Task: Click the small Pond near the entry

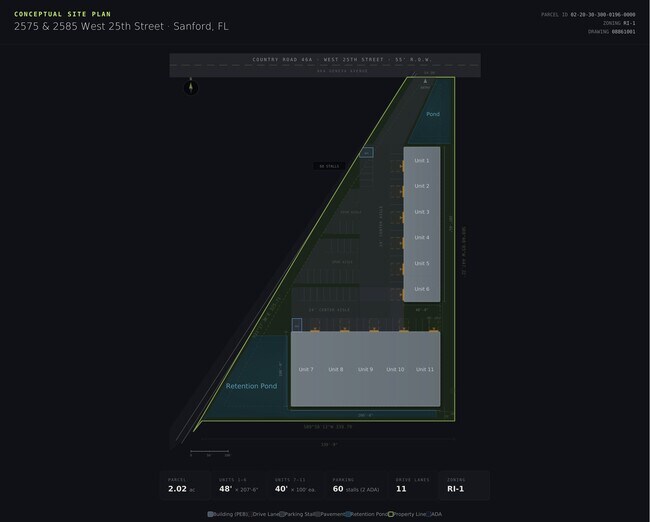Action: tap(432, 115)
